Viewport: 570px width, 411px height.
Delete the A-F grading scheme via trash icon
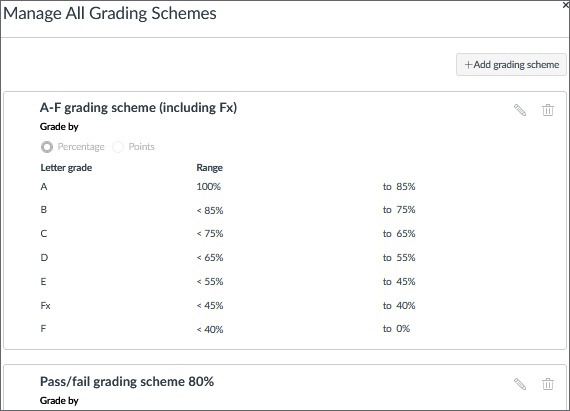click(548, 110)
